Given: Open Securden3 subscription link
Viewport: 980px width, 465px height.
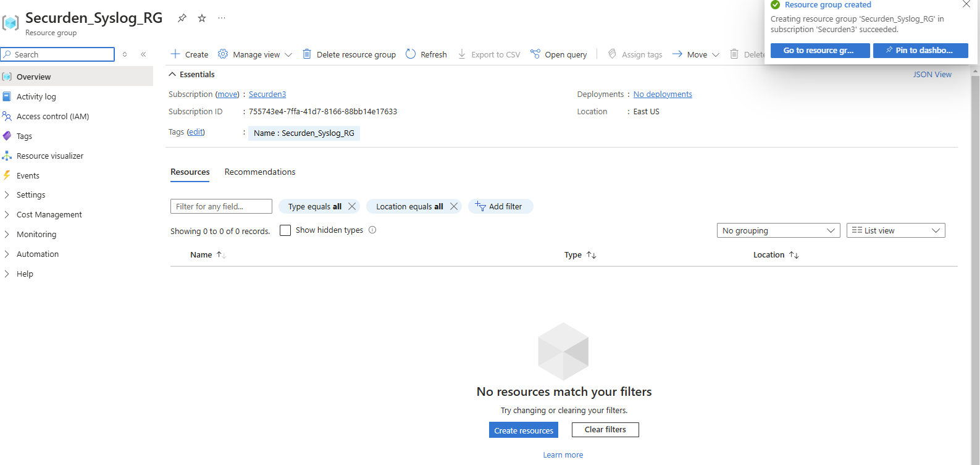Looking at the screenshot, I should click(267, 94).
